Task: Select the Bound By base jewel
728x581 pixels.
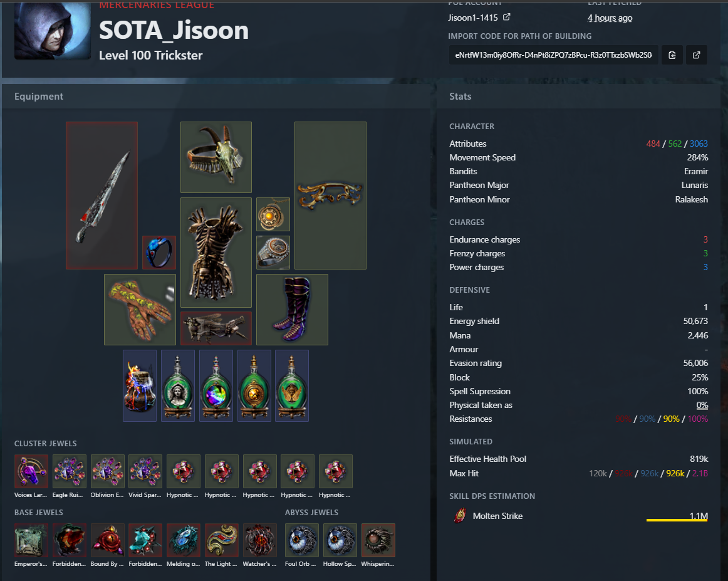Action: (x=107, y=540)
